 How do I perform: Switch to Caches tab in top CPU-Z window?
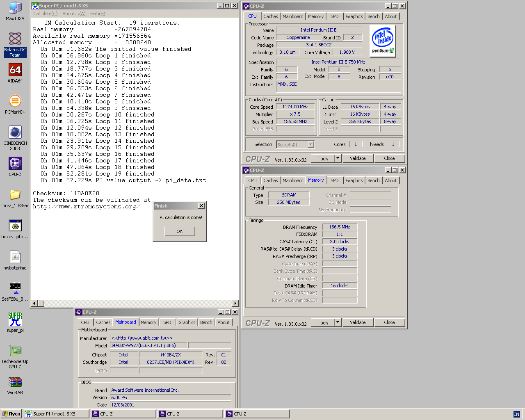[270, 16]
